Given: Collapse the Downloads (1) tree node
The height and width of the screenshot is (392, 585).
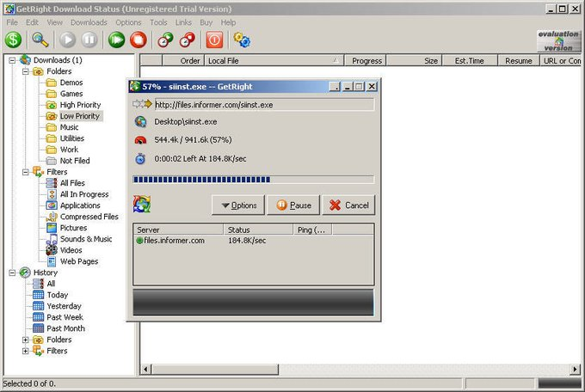Looking at the screenshot, I should [x=12, y=60].
